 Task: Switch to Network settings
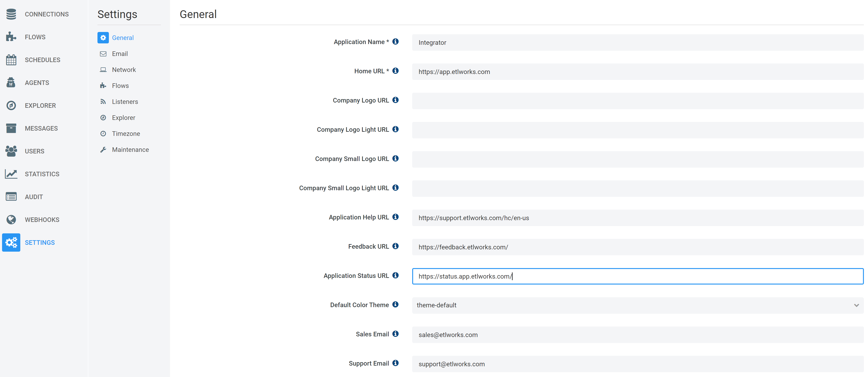tap(124, 70)
